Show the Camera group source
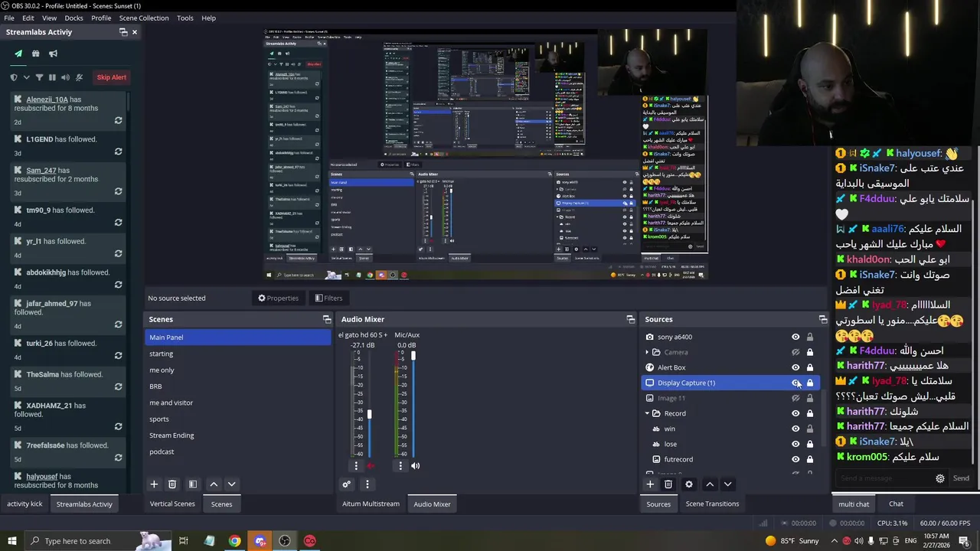The image size is (980, 551). point(795,352)
